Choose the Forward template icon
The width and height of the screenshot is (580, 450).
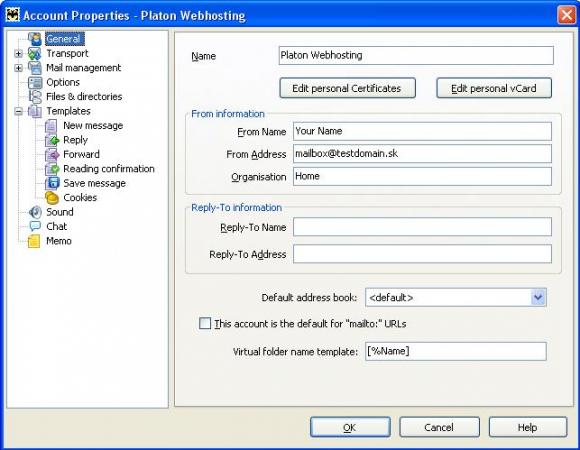(x=52, y=155)
